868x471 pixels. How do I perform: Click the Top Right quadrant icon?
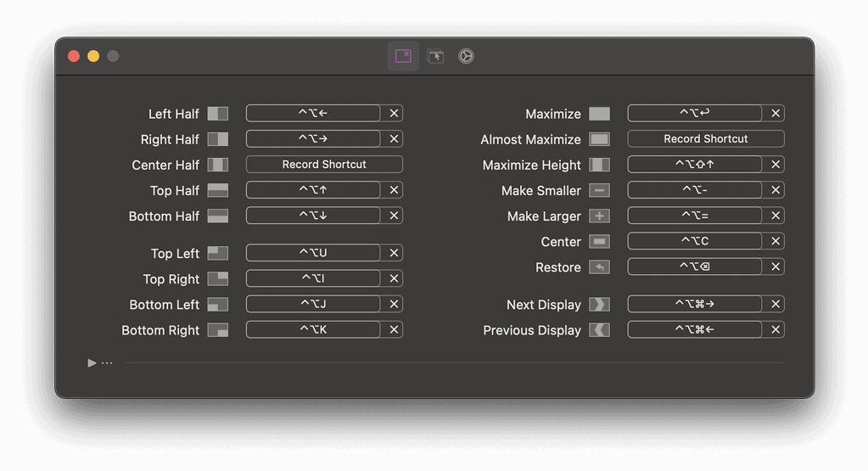218,279
